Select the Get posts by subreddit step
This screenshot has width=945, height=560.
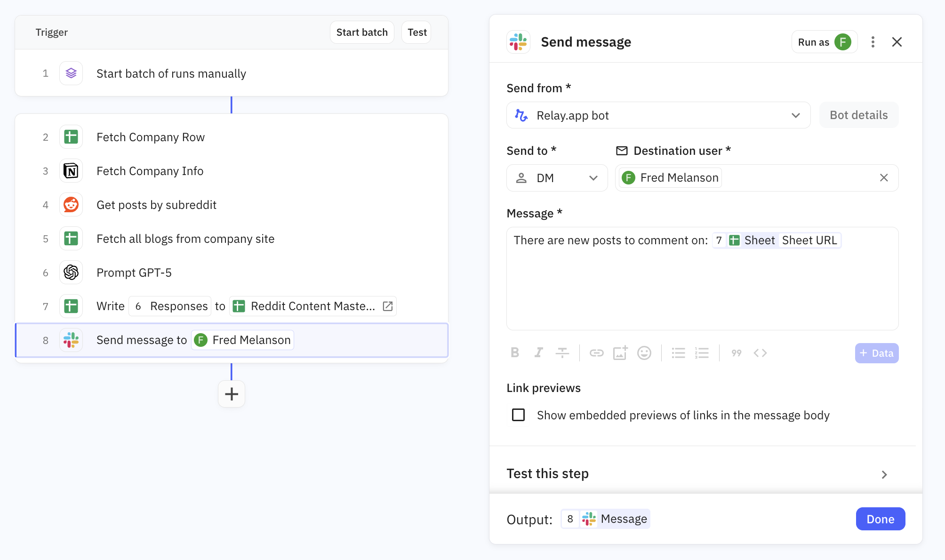tap(156, 205)
